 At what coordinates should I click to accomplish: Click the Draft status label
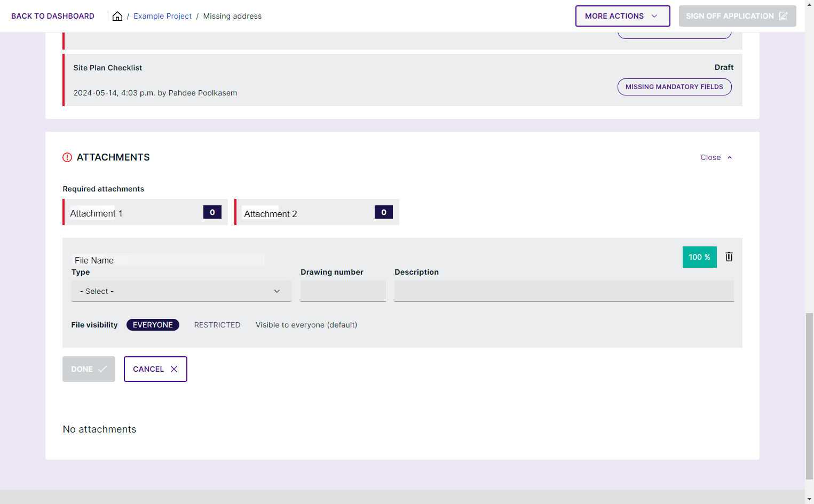point(724,67)
